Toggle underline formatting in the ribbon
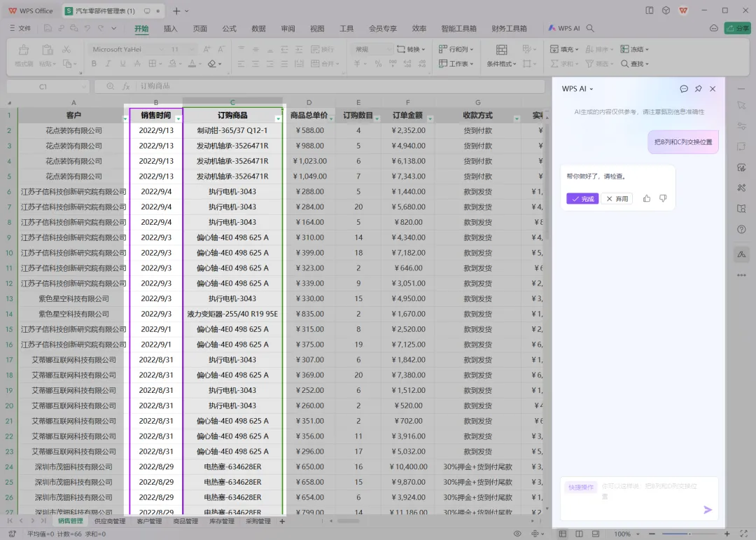 (122, 63)
